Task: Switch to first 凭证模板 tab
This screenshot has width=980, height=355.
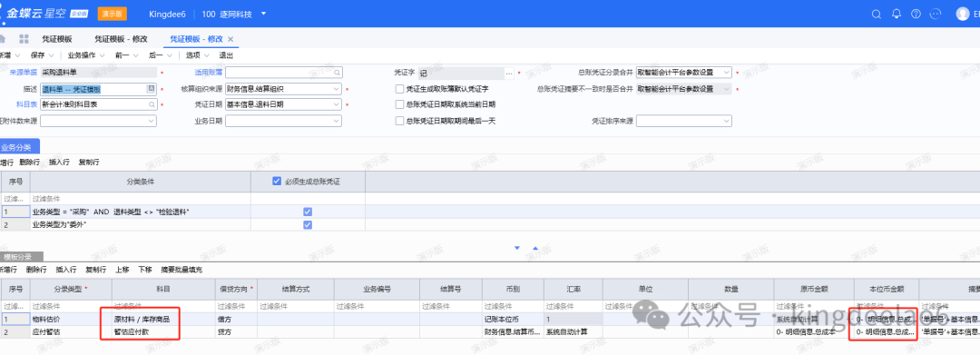Action: pos(57,39)
